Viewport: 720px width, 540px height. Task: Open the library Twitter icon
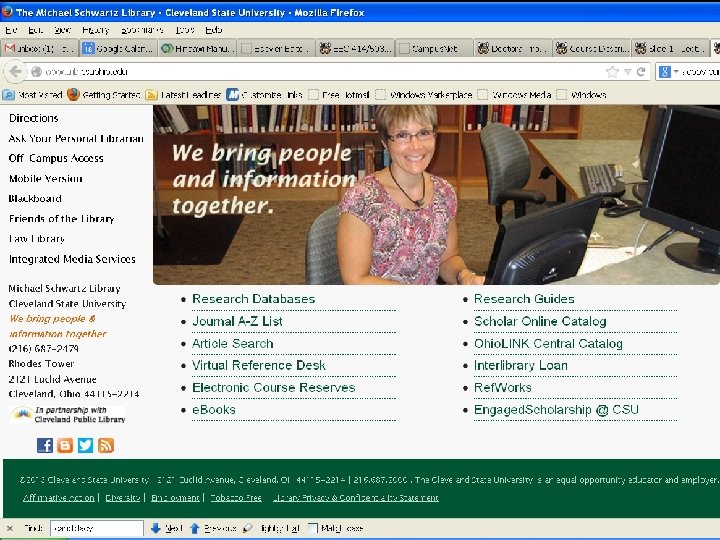[x=85, y=445]
